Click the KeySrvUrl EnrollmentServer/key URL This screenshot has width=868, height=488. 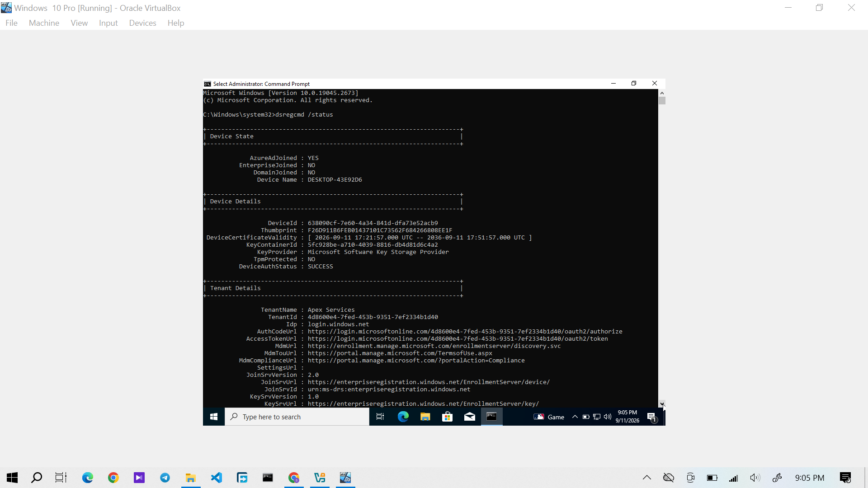[x=423, y=404]
